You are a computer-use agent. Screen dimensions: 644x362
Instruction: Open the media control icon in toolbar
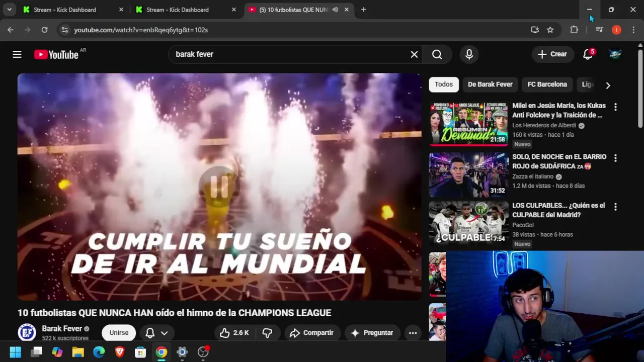coord(599,30)
